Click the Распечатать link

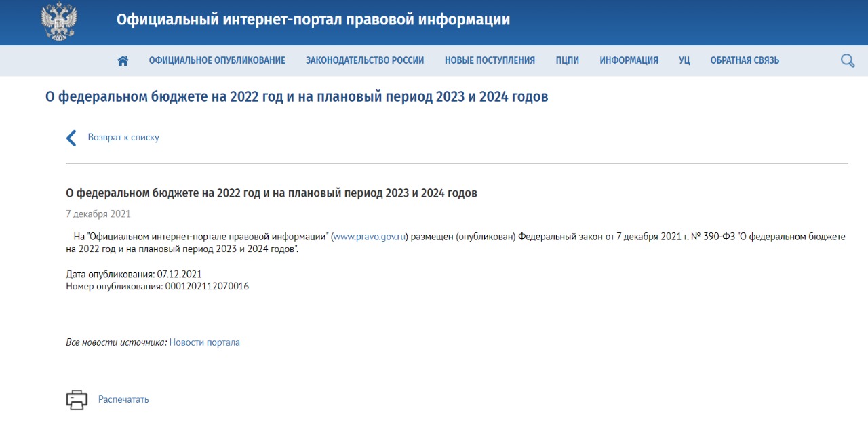[123, 399]
